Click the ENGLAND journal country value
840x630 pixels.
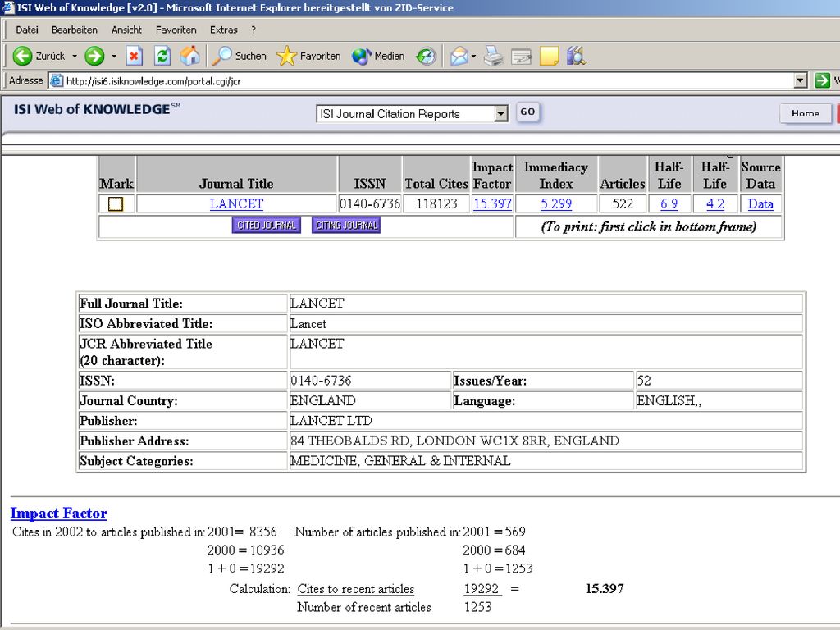322,400
